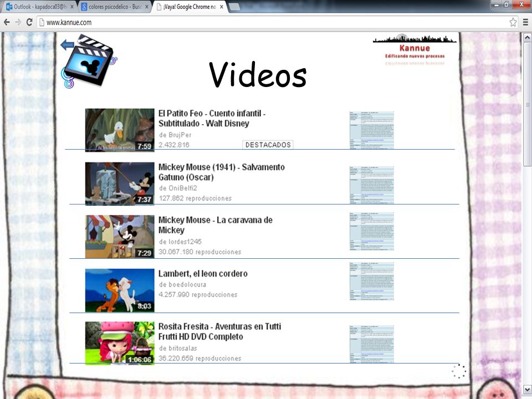Screen dimensions: 532x399
Task: Close the ¡Vaya! Google Chrome tab
Action: pos(222,7)
